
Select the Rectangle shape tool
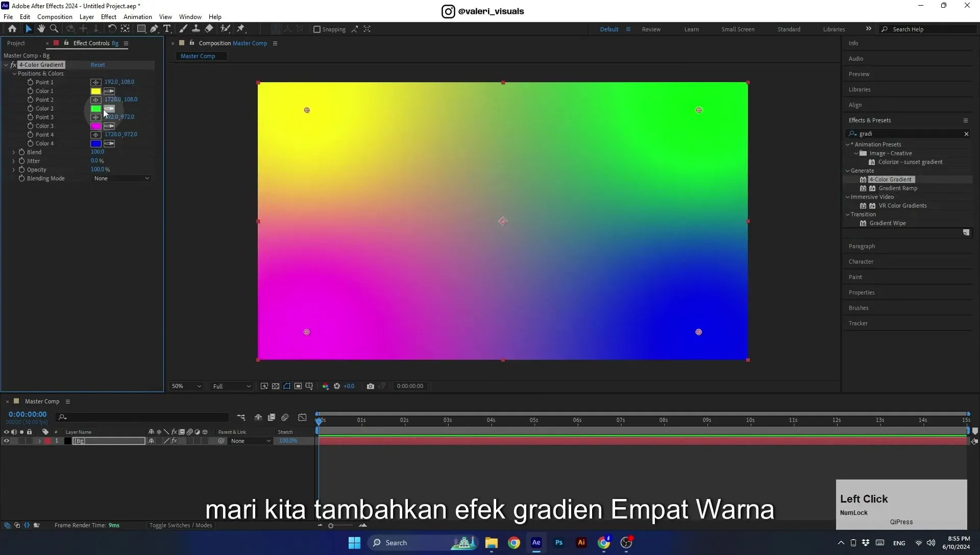click(141, 29)
